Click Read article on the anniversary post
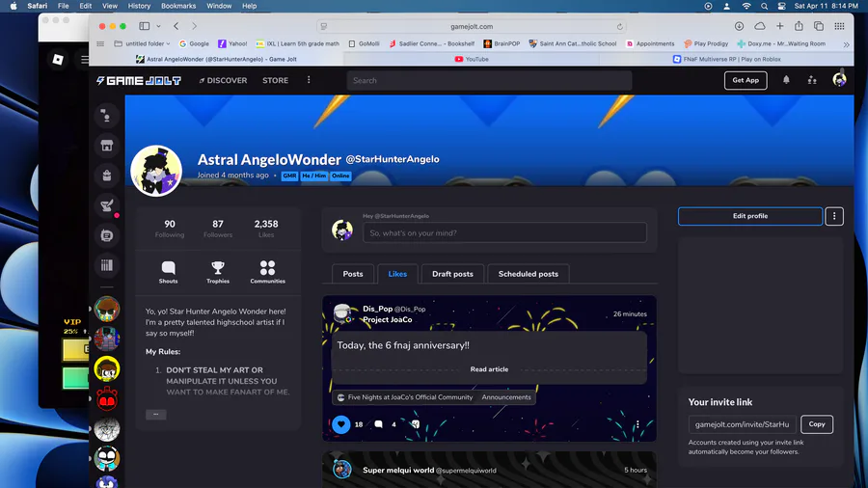This screenshot has width=868, height=488. [x=489, y=369]
